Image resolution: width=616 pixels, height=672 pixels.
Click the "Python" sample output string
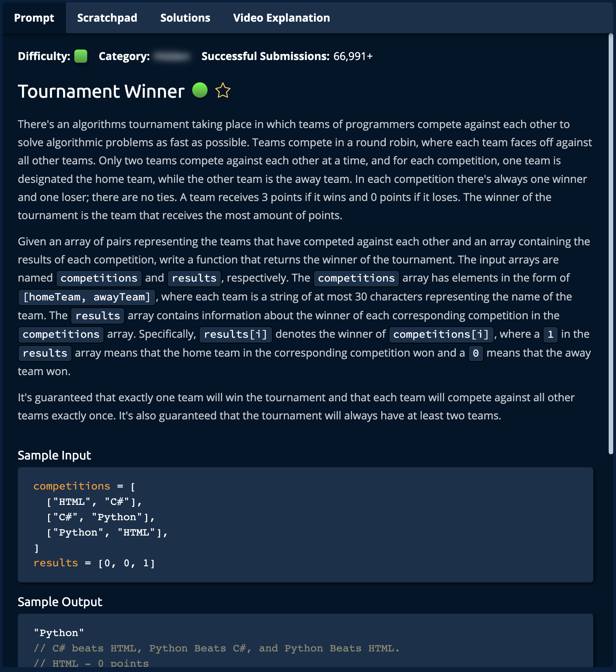(59, 633)
